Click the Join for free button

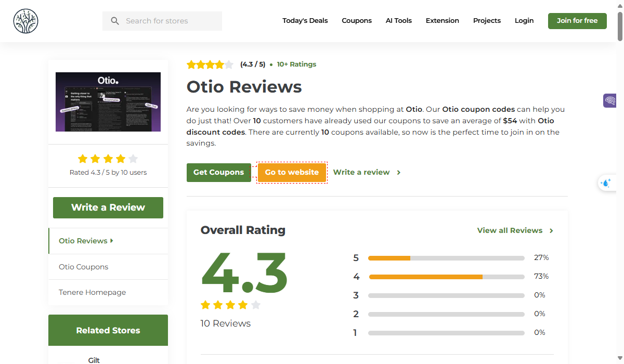[x=577, y=21]
